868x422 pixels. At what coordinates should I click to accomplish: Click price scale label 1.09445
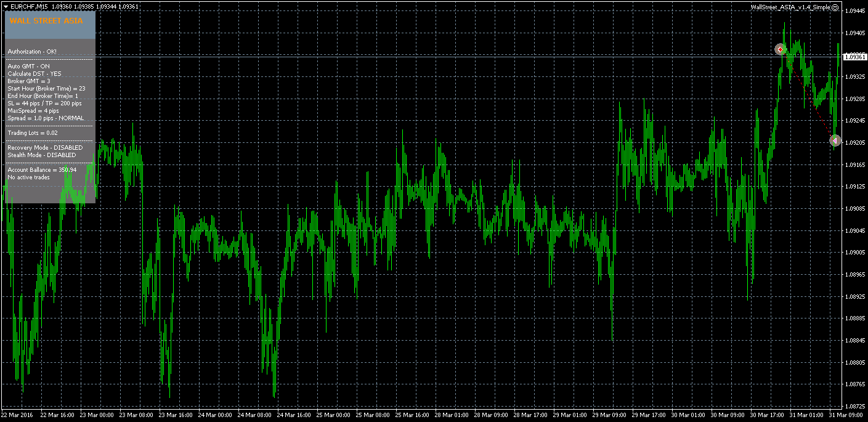click(x=855, y=11)
